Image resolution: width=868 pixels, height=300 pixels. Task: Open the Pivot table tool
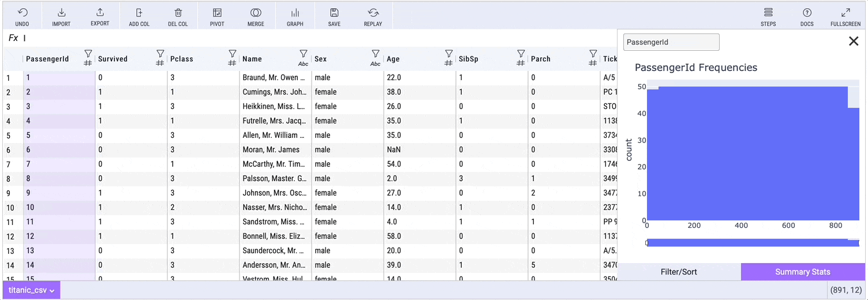[217, 13]
